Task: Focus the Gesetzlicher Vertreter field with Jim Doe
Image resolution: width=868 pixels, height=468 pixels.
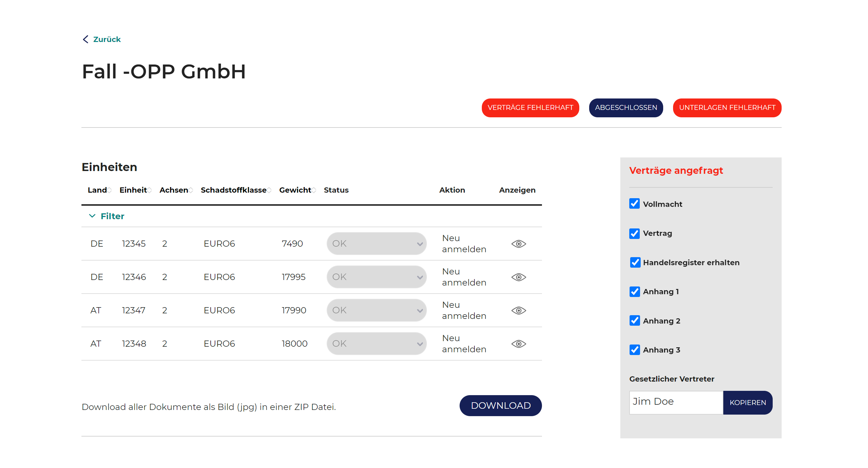Action: (x=676, y=403)
